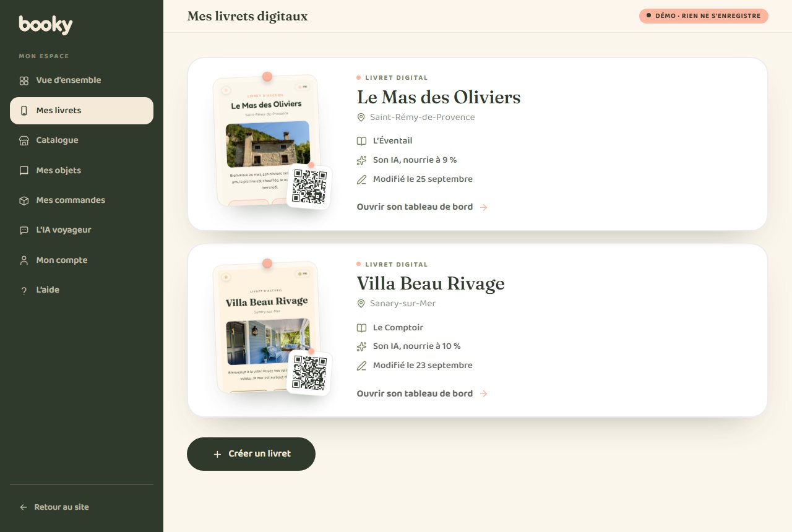Click the Démo · rien ne s'enregistre badge
The image size is (792, 532).
pyautogui.click(x=704, y=16)
